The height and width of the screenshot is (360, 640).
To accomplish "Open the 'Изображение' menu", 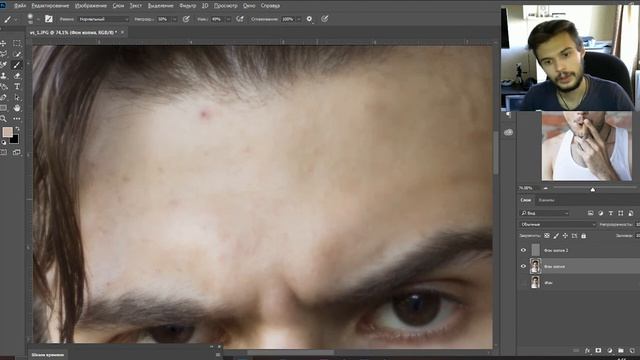I will click(91, 6).
